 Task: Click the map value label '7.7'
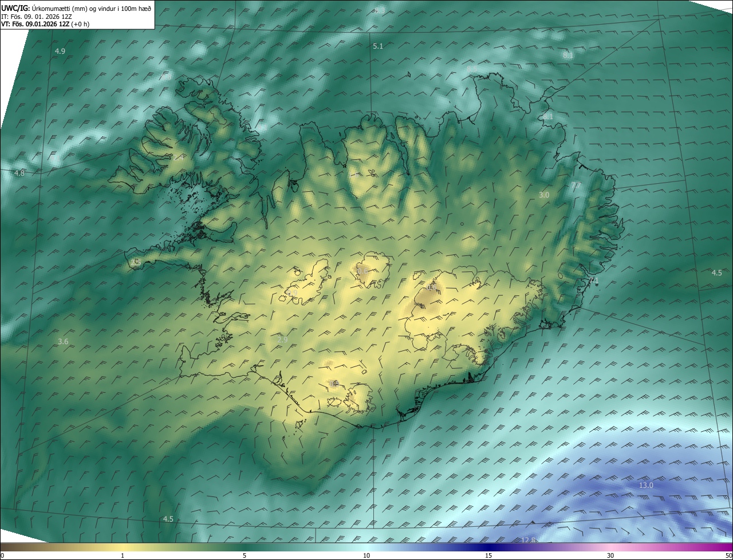(x=576, y=184)
